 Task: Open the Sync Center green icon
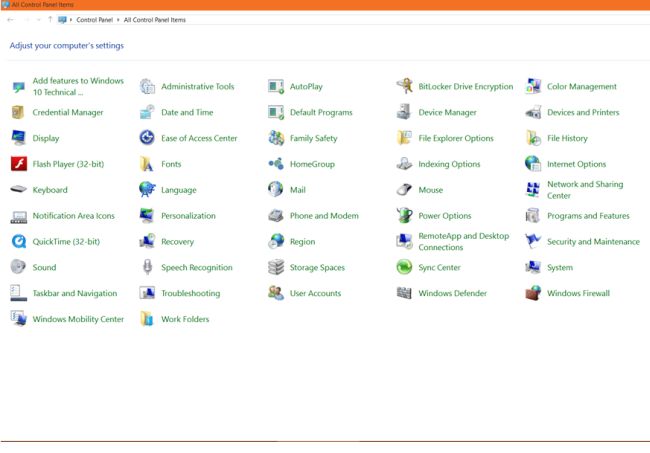point(404,267)
